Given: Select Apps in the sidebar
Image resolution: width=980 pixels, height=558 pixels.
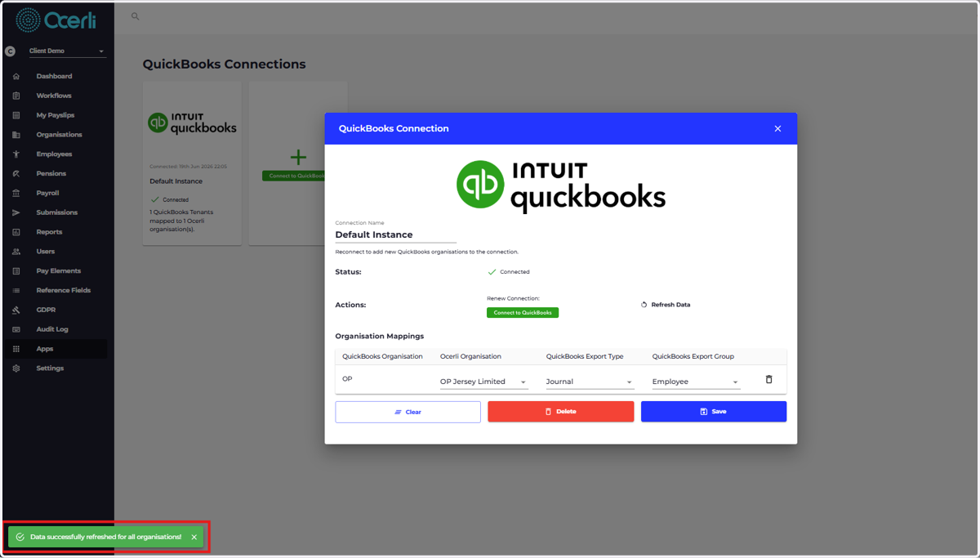Looking at the screenshot, I should point(45,349).
